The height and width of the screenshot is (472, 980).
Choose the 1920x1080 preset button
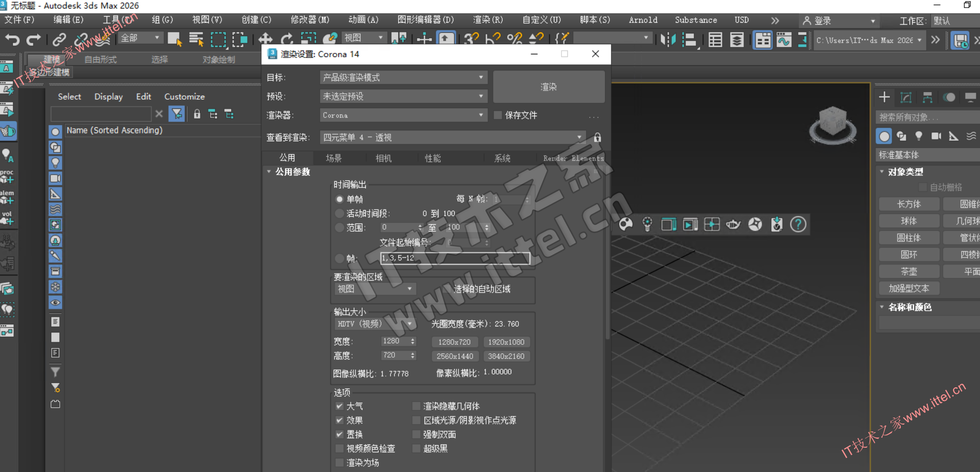(x=506, y=342)
